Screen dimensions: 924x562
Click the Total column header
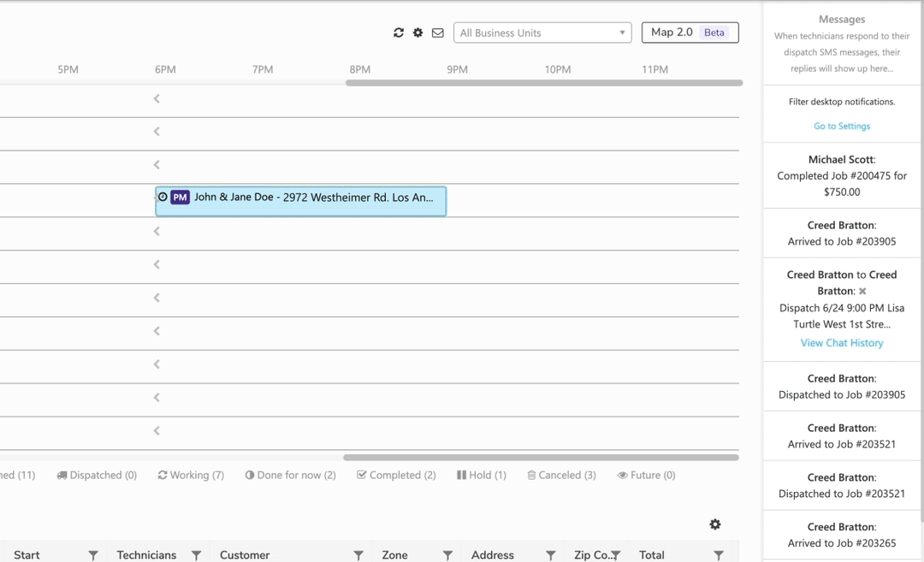(x=652, y=555)
